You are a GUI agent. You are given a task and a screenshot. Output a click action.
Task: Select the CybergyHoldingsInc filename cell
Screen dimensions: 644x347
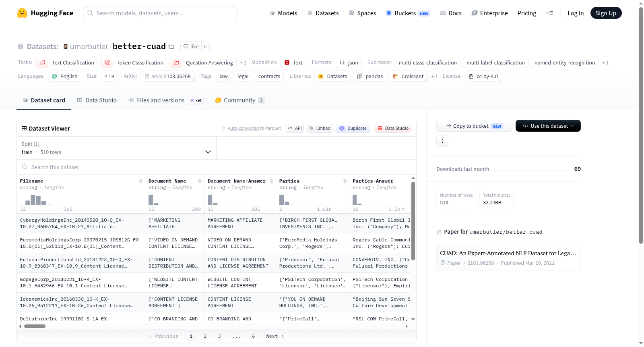click(81, 223)
